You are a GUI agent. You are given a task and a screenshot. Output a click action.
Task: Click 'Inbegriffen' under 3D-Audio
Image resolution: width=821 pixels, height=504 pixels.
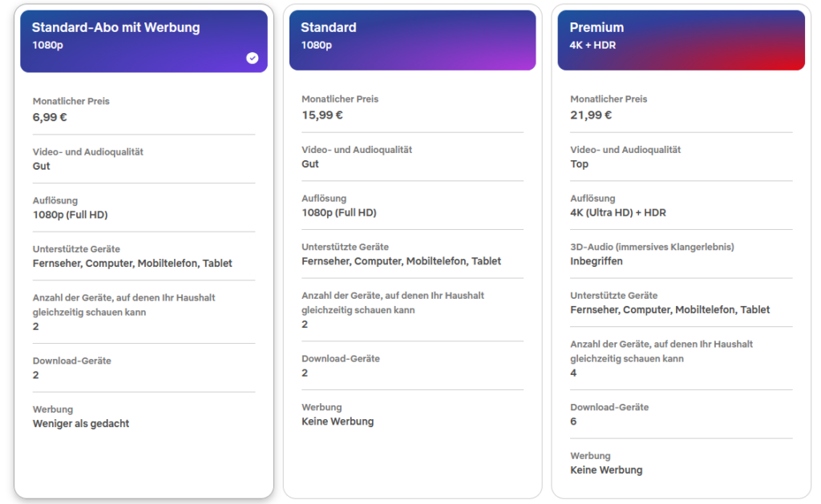597,261
